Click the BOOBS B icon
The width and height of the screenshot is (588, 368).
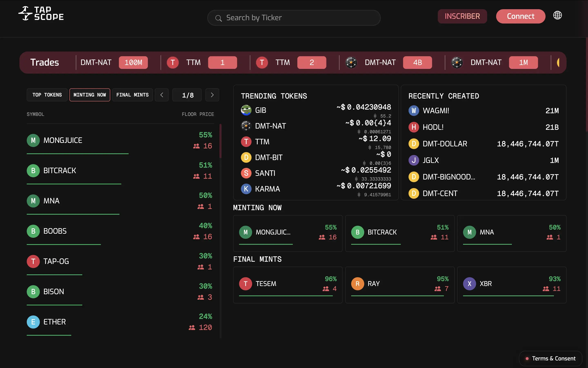(33, 231)
